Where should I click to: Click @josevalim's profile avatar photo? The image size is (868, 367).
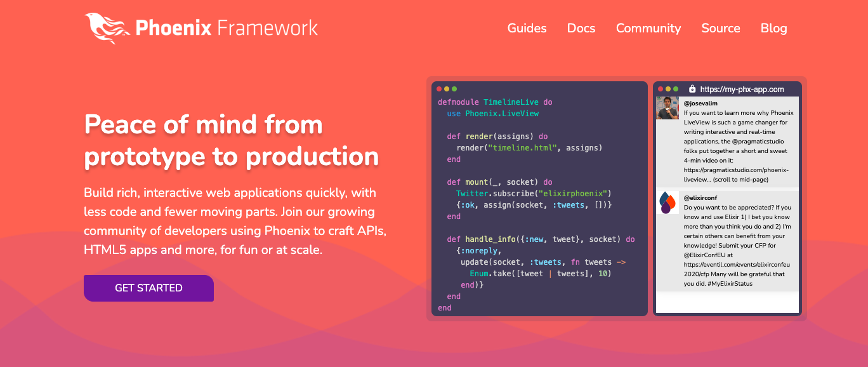(667, 107)
